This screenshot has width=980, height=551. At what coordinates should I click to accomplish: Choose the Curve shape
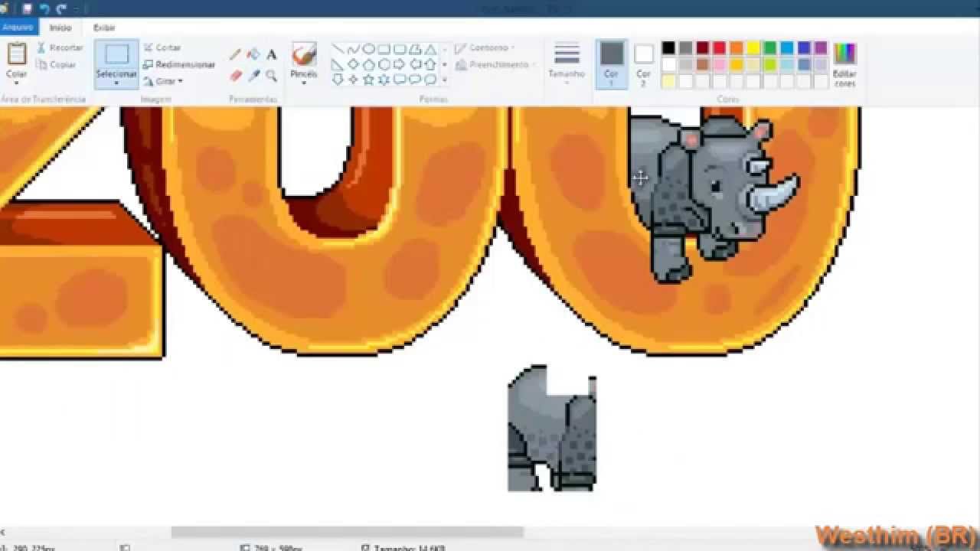[353, 49]
